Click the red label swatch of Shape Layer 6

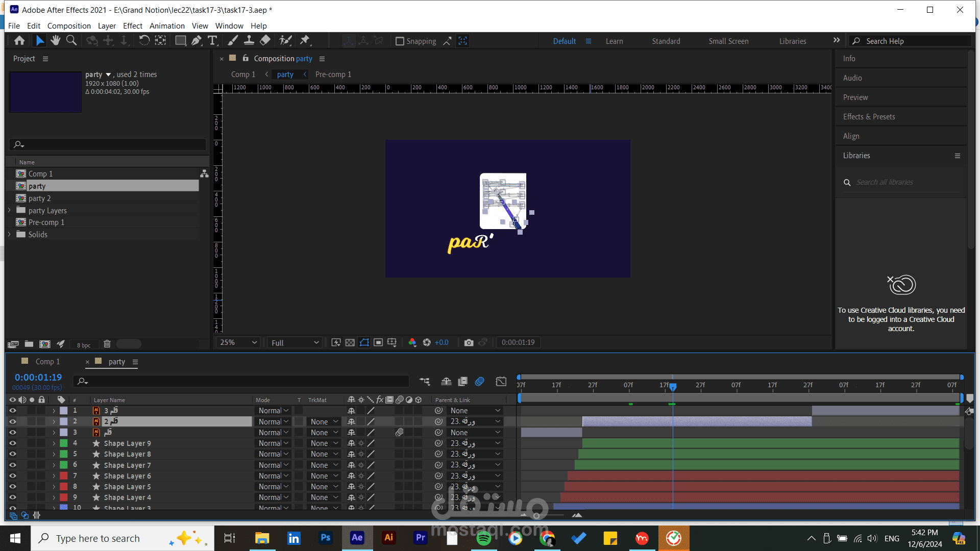64,476
